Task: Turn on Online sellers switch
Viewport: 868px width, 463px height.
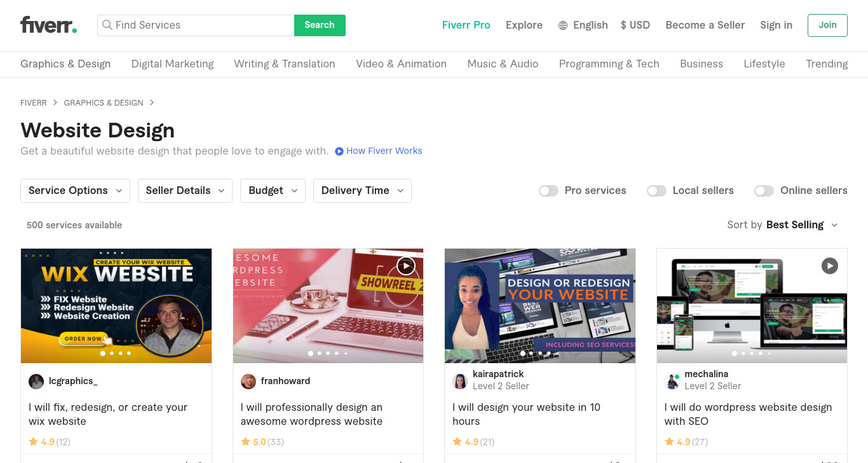Action: tap(764, 191)
